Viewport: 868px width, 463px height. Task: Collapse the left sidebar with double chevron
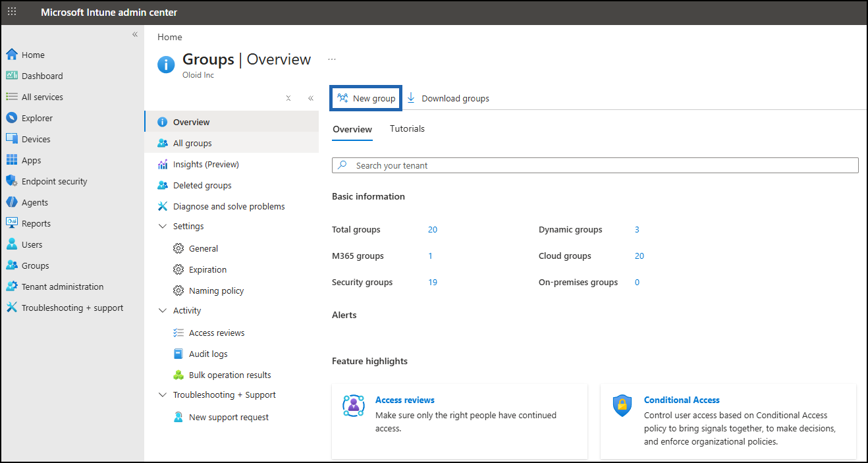coord(134,34)
